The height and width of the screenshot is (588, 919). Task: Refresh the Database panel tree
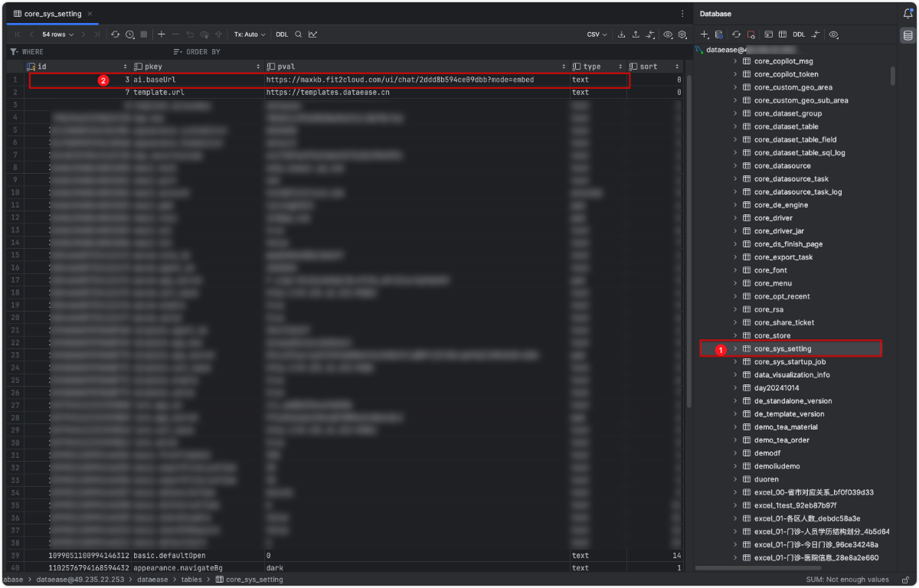736,34
